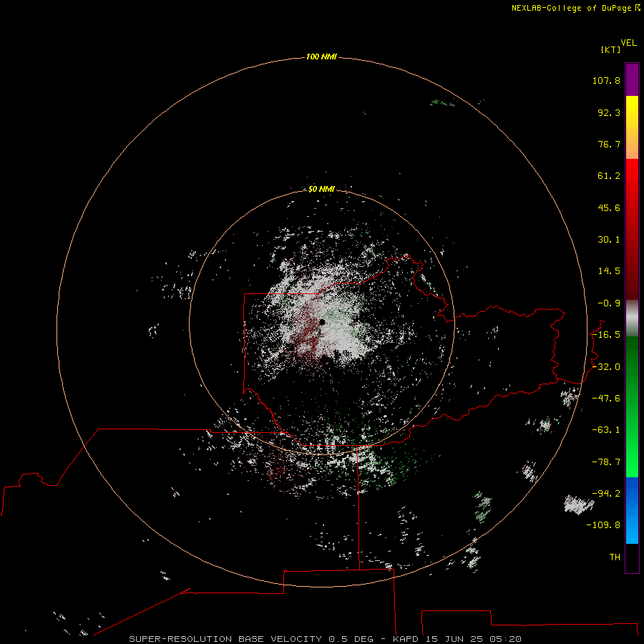Click the -109.8 legend value

pyautogui.click(x=603, y=525)
